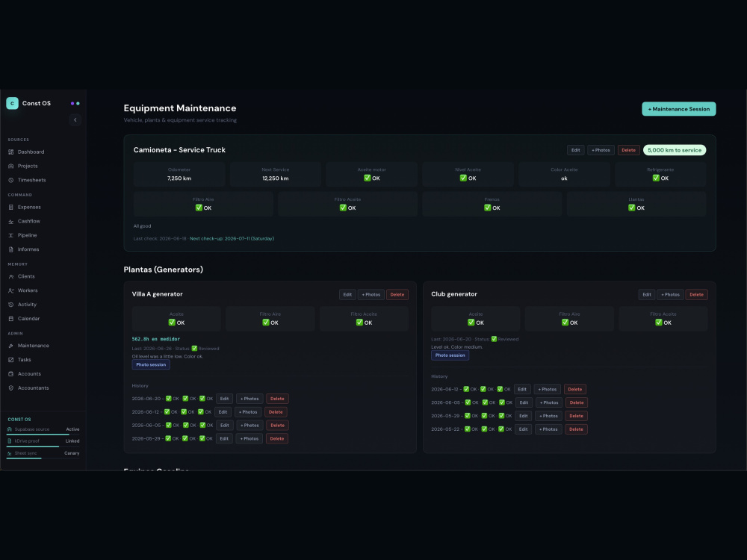The width and height of the screenshot is (747, 560).
Task: Delete the Camioneta Service Truck entry
Action: (x=628, y=150)
